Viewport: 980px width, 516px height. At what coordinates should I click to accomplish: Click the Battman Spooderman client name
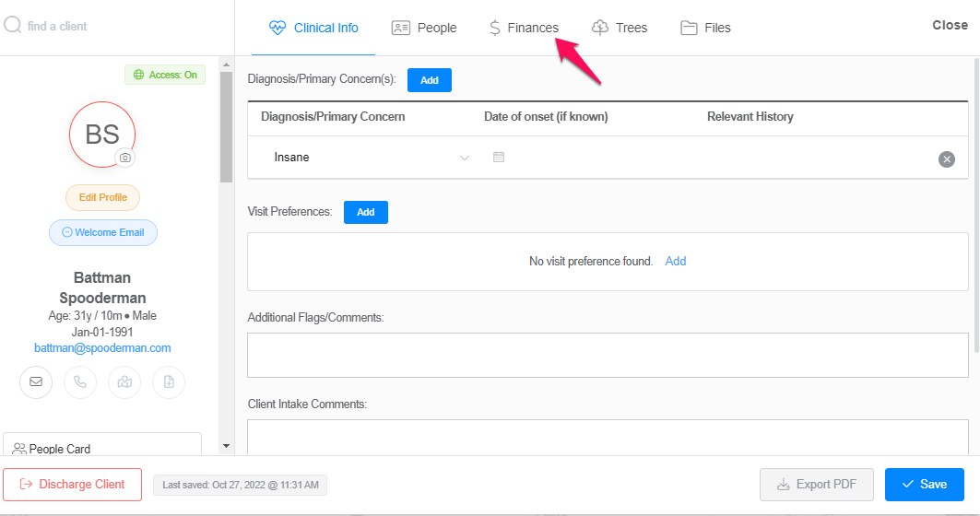[x=102, y=287]
